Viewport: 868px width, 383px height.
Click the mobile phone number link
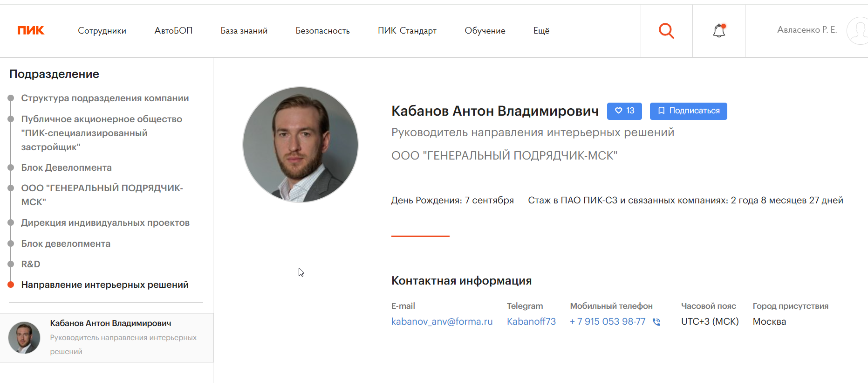pos(608,321)
